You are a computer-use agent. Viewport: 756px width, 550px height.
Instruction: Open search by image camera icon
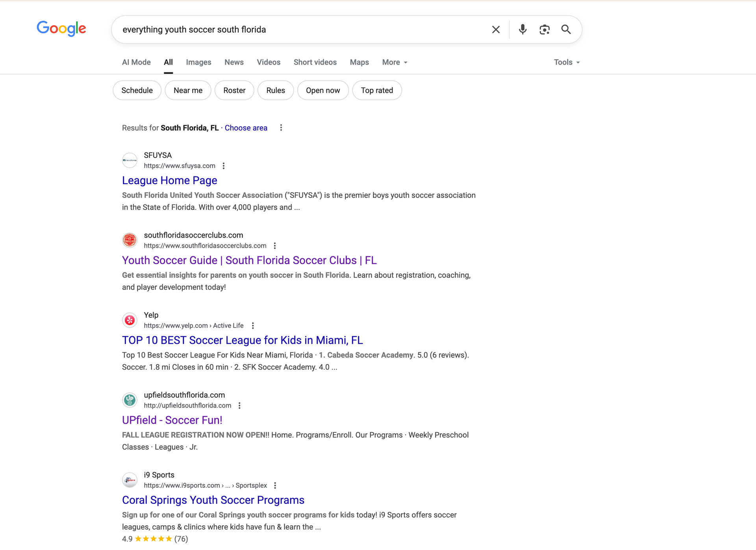click(x=545, y=30)
